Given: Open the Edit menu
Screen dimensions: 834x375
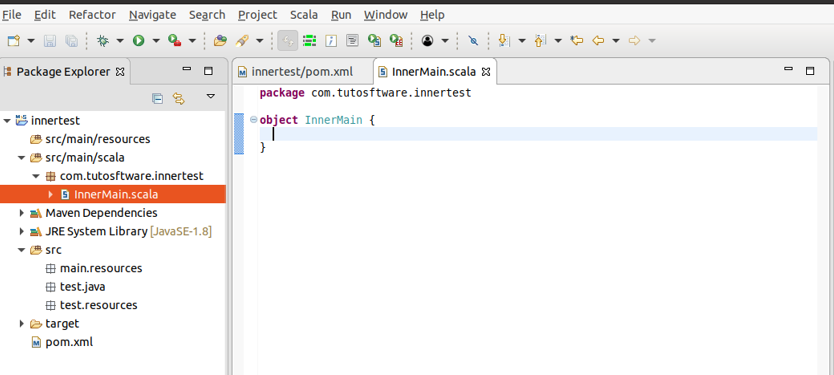Looking at the screenshot, I should pos(45,15).
